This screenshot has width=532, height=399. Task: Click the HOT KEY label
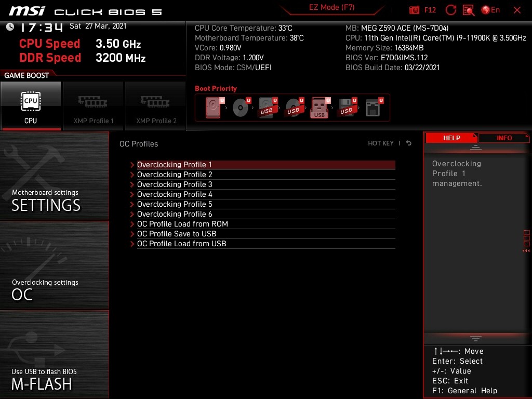click(381, 143)
